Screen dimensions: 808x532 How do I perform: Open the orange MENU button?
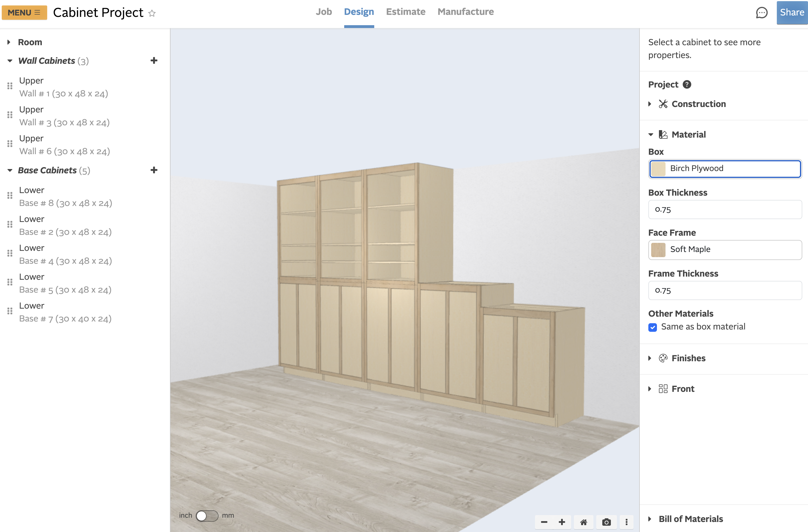pyautogui.click(x=24, y=13)
